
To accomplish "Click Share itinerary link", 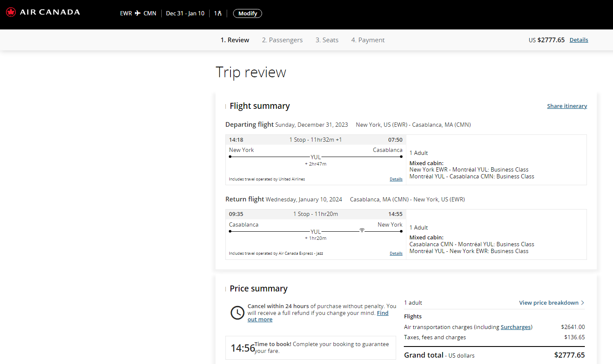I will (x=567, y=106).
